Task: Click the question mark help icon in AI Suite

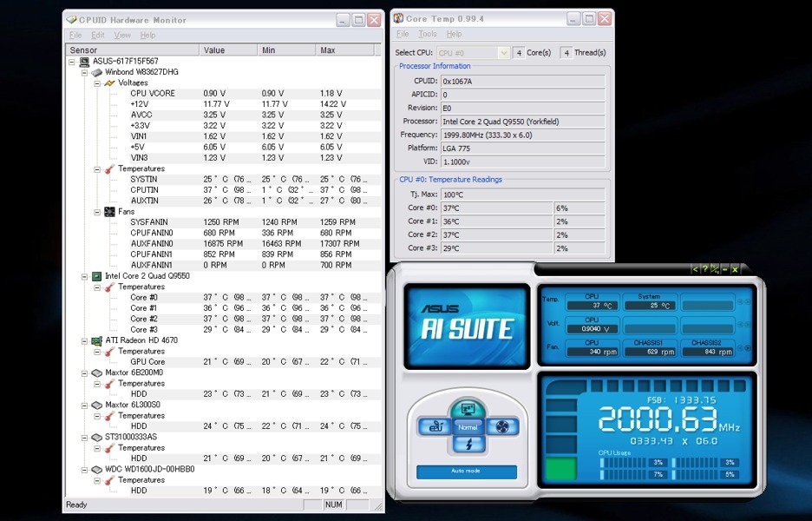Action: (x=704, y=269)
